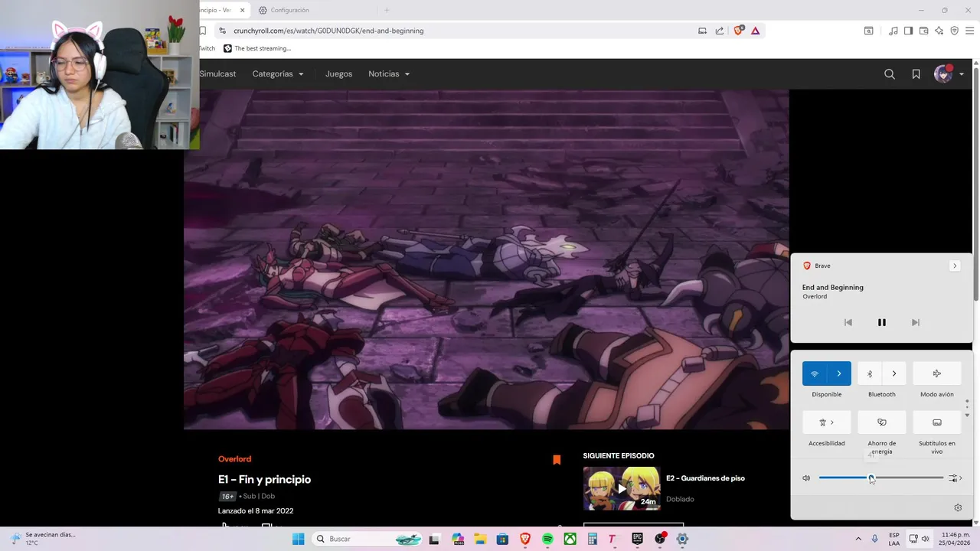
Task: Open the Overlord series link
Action: pyautogui.click(x=234, y=459)
